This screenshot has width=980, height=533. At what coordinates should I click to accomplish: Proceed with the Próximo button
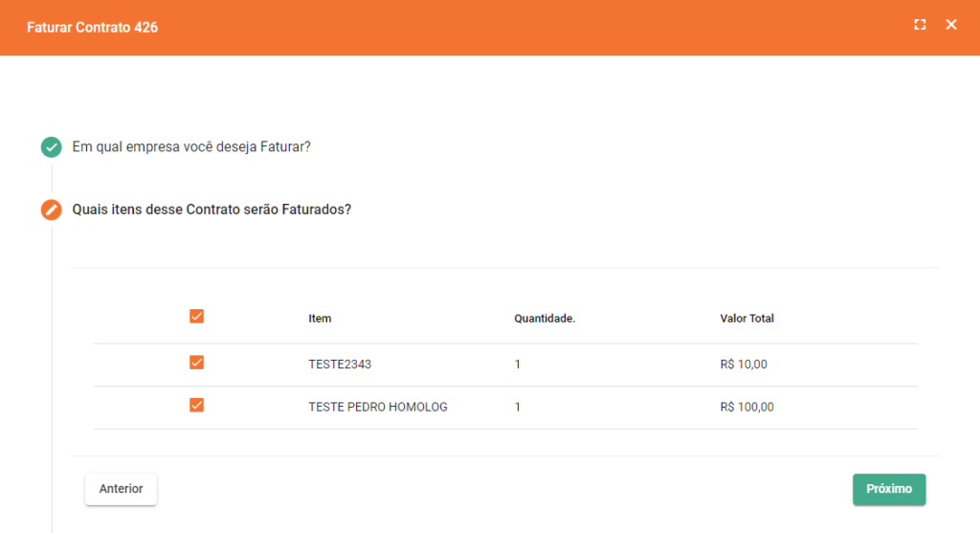coord(889,489)
